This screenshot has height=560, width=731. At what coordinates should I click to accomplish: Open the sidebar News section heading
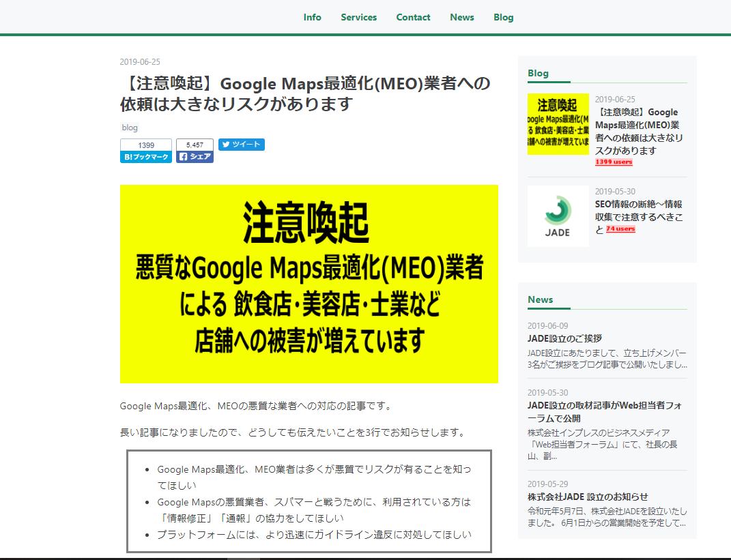(541, 299)
